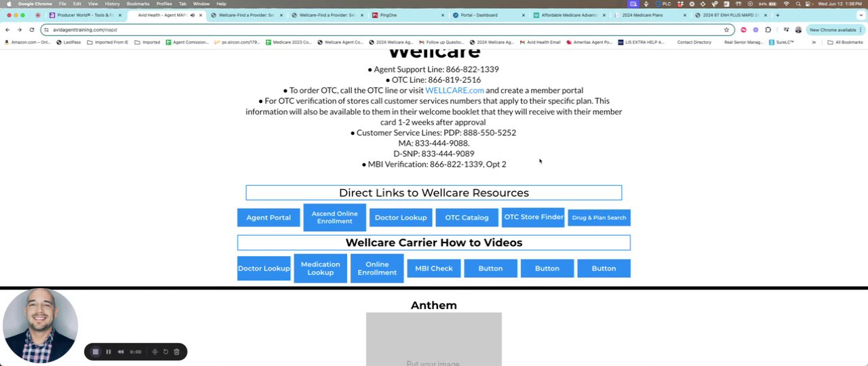
Task: Click the OTC Store Finder button
Action: pyautogui.click(x=534, y=217)
